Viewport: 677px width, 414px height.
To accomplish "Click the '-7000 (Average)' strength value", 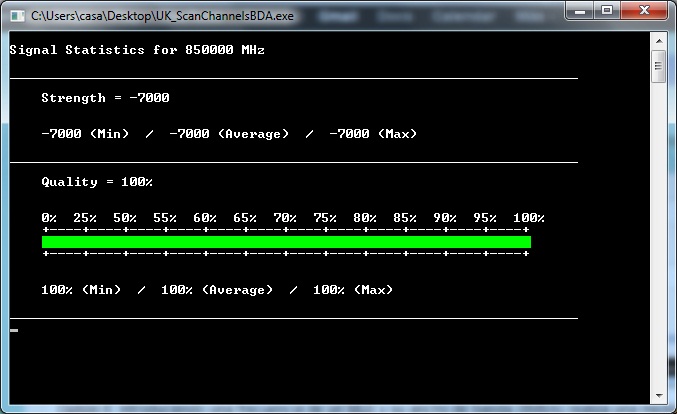I will click(x=229, y=134).
